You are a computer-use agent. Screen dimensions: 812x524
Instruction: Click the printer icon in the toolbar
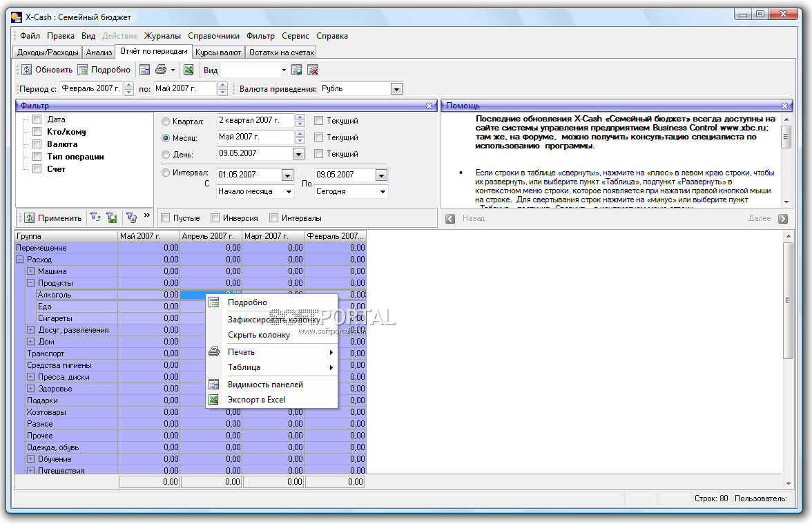[x=161, y=70]
